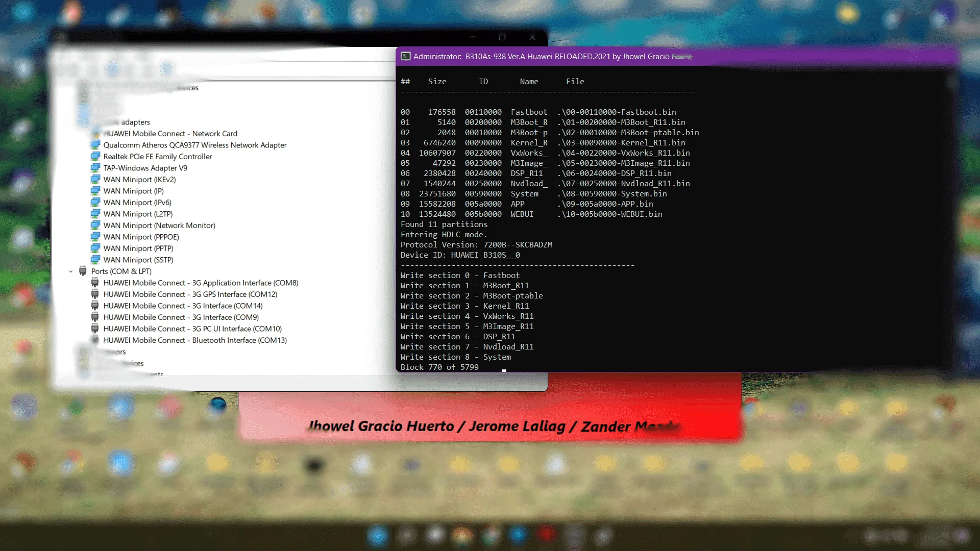Click the TAP-Windows Adapter network icon
This screenshot has height=551, width=980.
(x=95, y=168)
